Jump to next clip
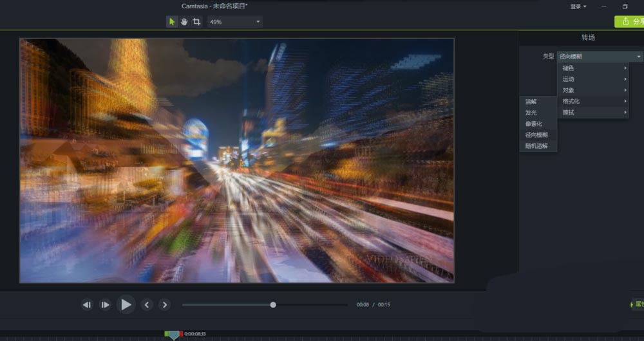644x341 pixels. pos(165,305)
